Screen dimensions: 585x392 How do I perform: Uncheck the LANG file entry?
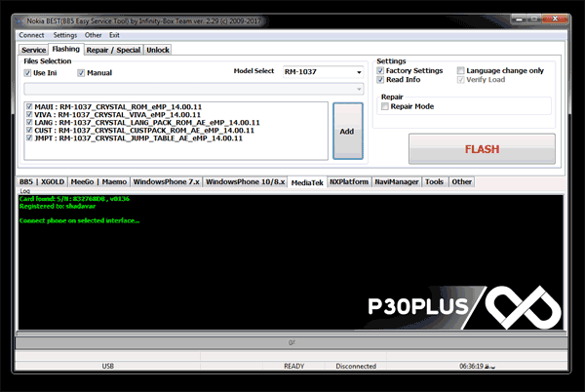coord(29,122)
